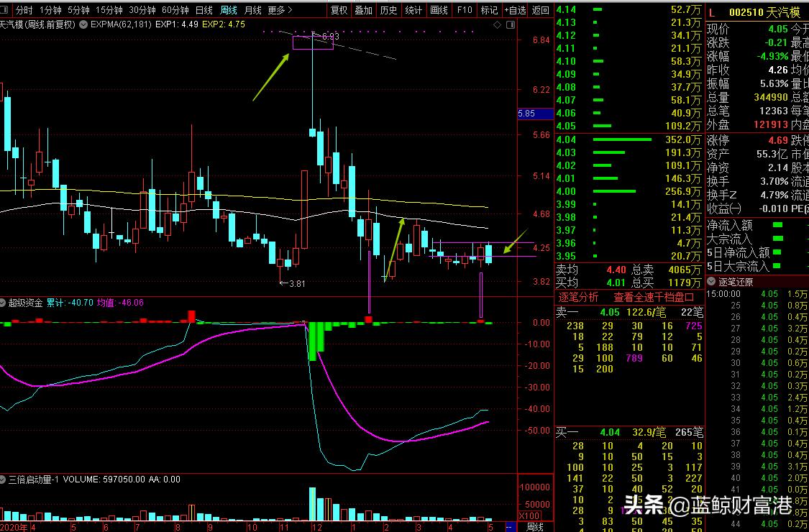Click the magenta box at the 6.93 high
This screenshot has width=809, height=532.
click(x=313, y=42)
